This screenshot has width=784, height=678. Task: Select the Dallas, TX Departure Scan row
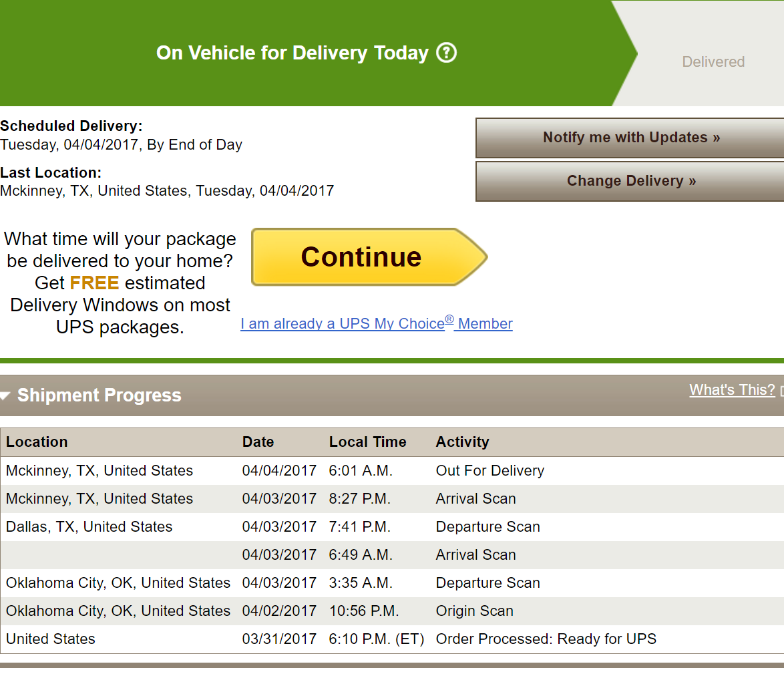tap(392, 527)
